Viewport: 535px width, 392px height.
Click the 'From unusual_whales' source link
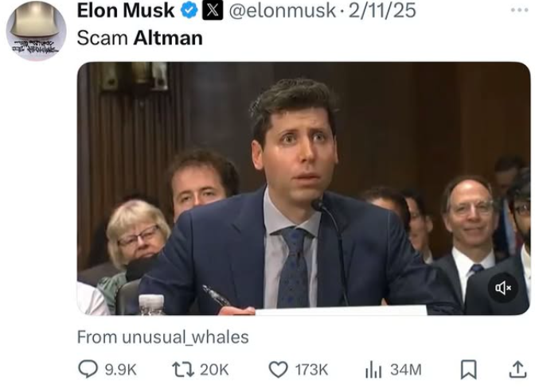pyautogui.click(x=162, y=337)
